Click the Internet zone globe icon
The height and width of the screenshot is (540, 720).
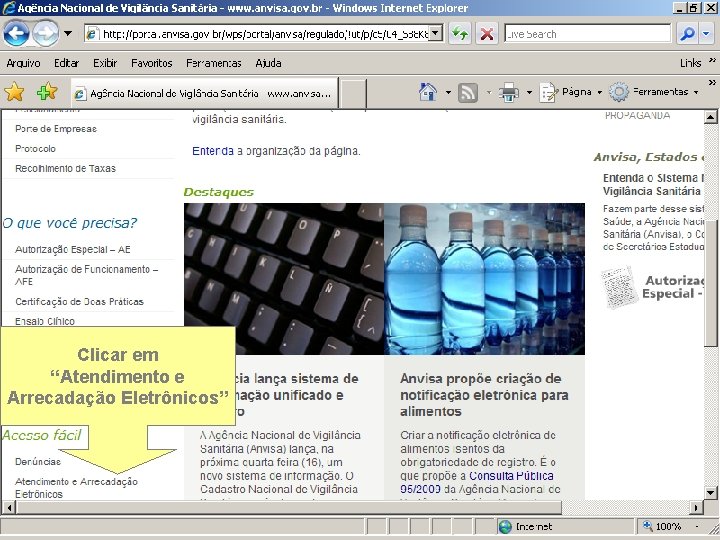505,526
